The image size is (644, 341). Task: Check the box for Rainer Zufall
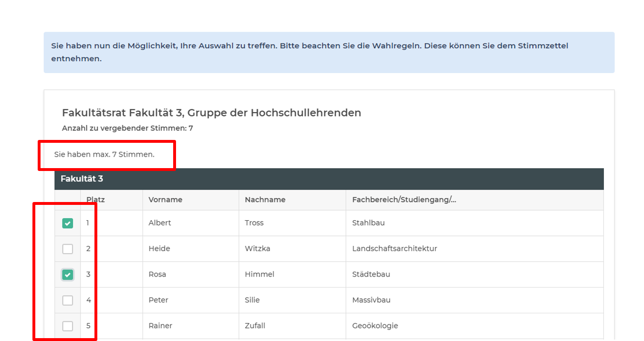[68, 326]
